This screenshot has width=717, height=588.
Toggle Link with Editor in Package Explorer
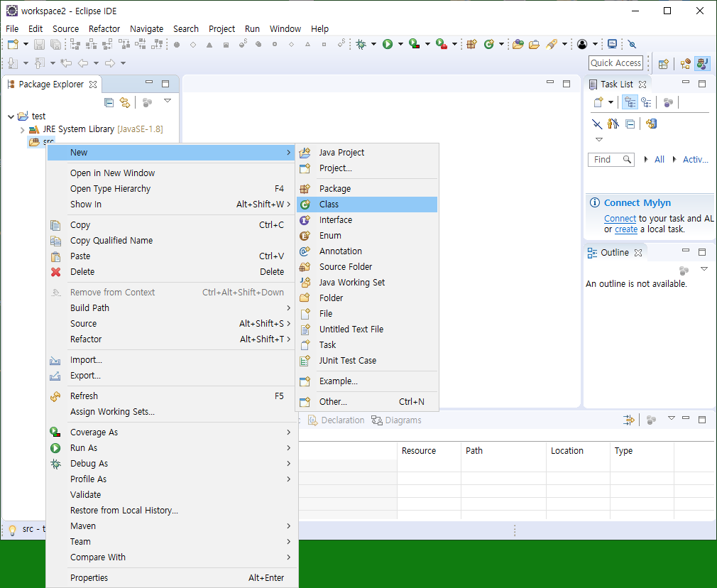click(x=124, y=102)
